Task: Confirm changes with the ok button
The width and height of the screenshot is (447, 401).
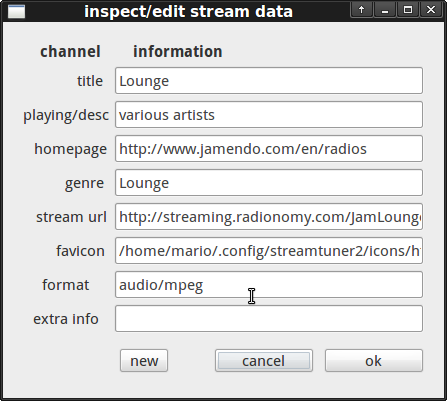Action: coord(374,361)
